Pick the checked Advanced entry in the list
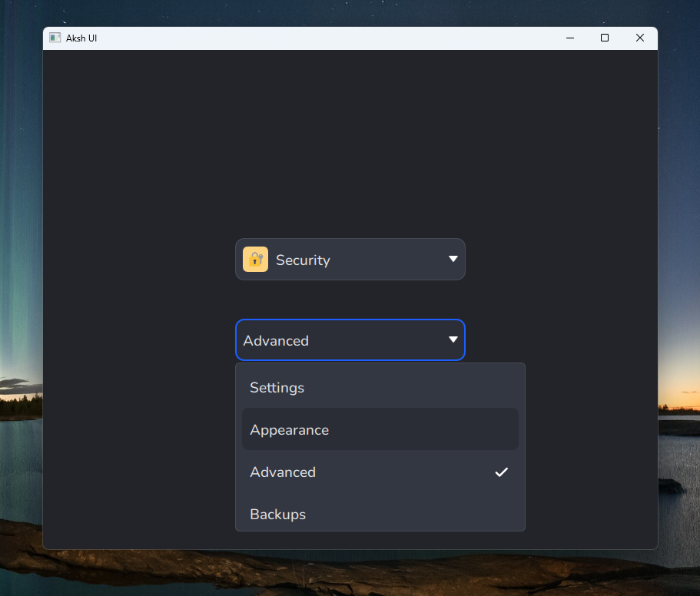Screen dimensions: 700x596 click(380, 472)
